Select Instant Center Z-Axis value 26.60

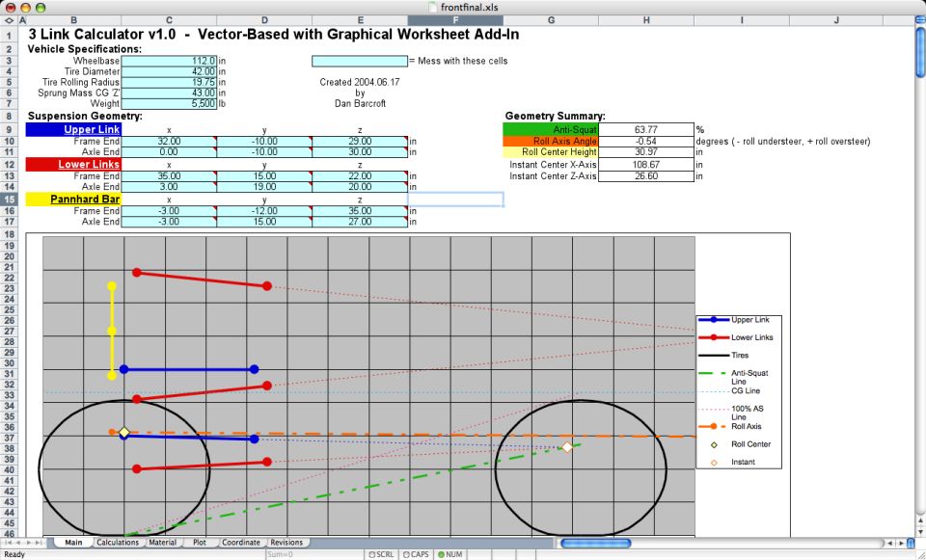(646, 175)
